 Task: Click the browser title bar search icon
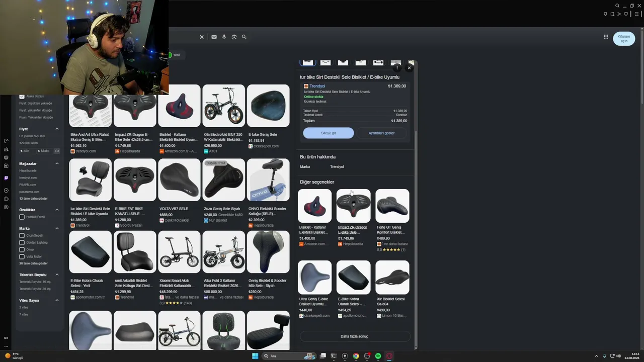(x=617, y=6)
